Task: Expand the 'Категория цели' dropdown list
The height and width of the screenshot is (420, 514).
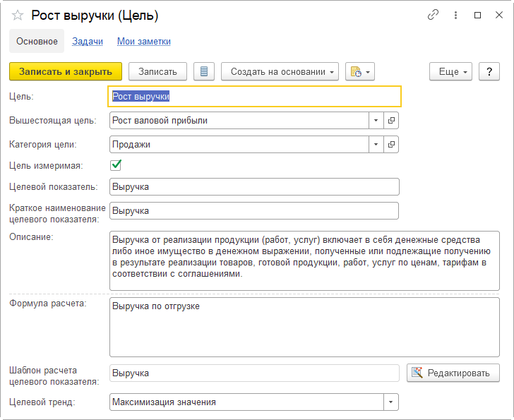Action: (376, 144)
